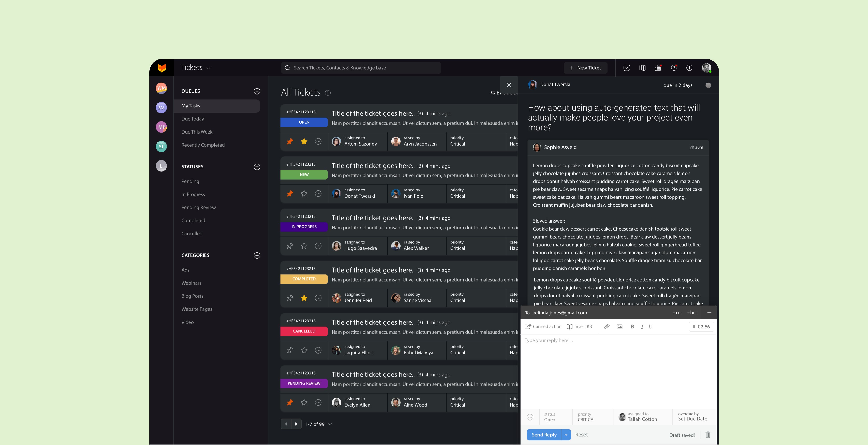The width and height of the screenshot is (868, 445).
Task: Open the tasks checkmark icon in top bar
Action: coord(626,68)
